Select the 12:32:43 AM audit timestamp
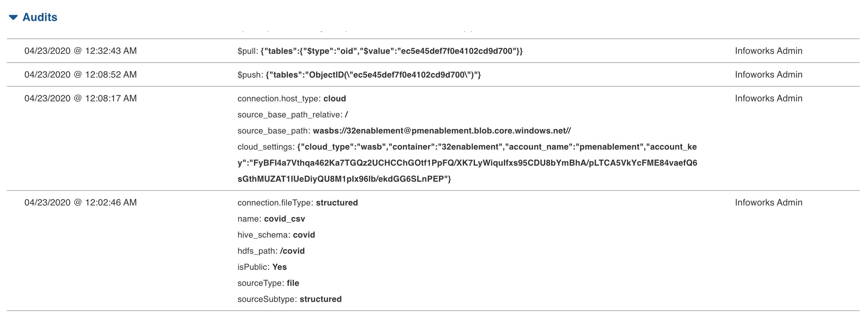868x318 pixels. click(x=80, y=51)
